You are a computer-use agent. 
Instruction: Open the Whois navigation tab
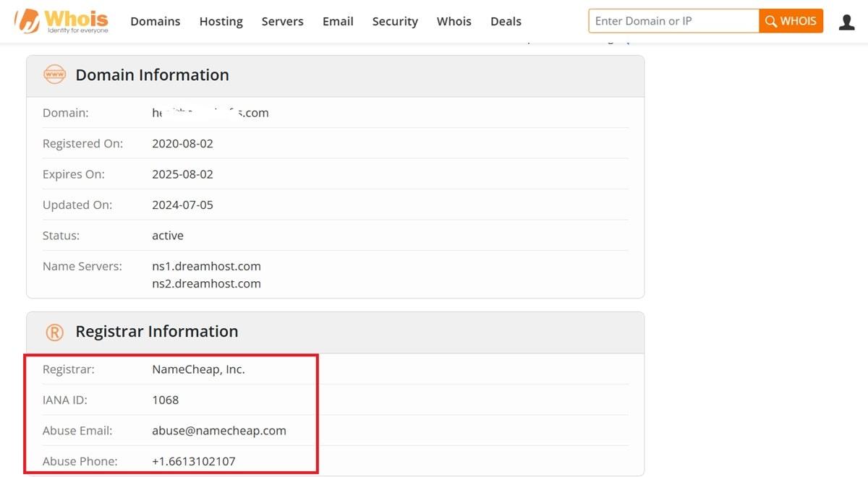(x=454, y=21)
